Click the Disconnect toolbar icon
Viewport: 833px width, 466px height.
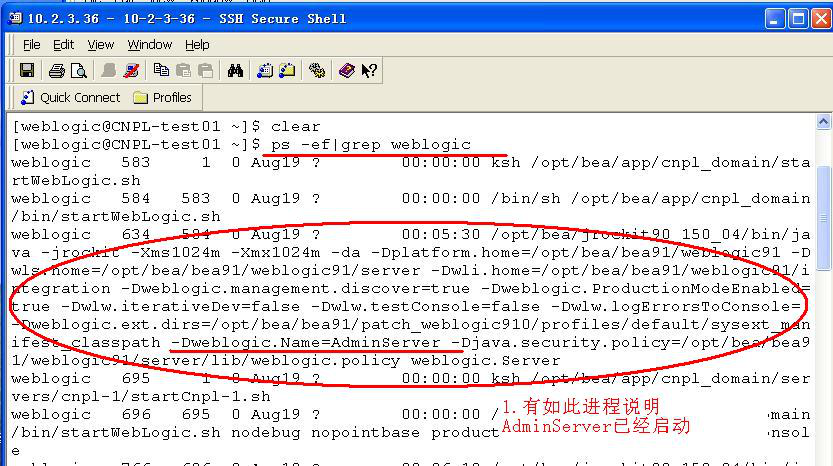coord(131,70)
